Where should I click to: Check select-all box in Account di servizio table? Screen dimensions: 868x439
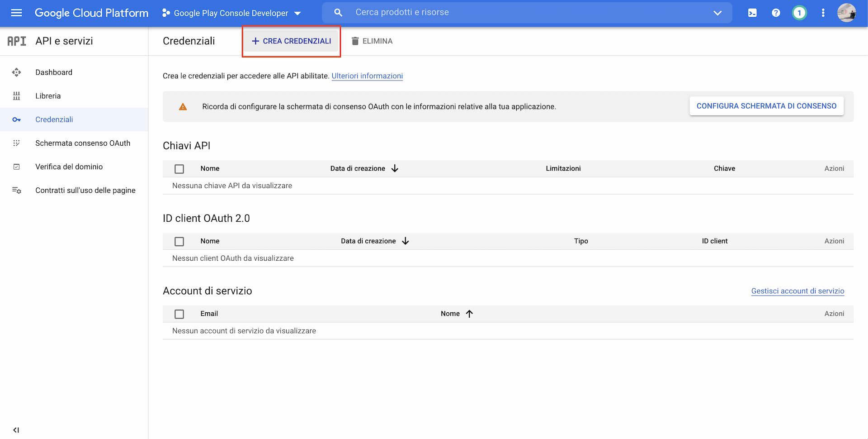pyautogui.click(x=179, y=314)
